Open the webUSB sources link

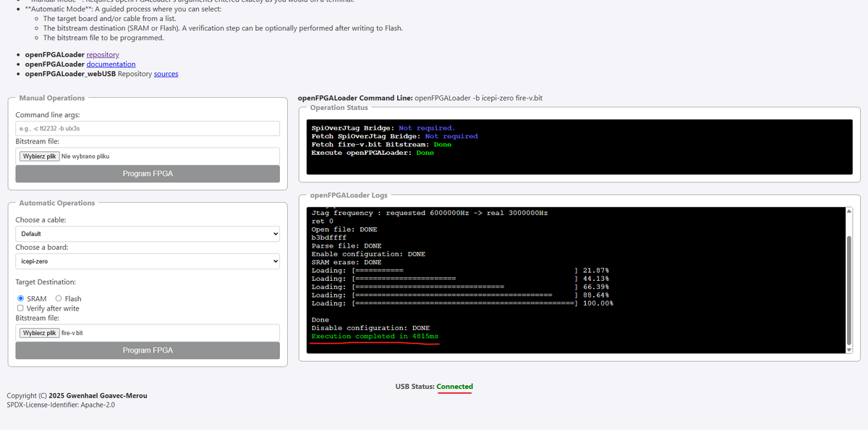coord(166,74)
